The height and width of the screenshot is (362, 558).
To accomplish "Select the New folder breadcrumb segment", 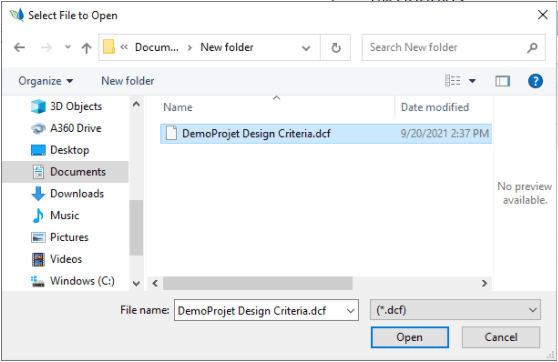I will tap(227, 47).
